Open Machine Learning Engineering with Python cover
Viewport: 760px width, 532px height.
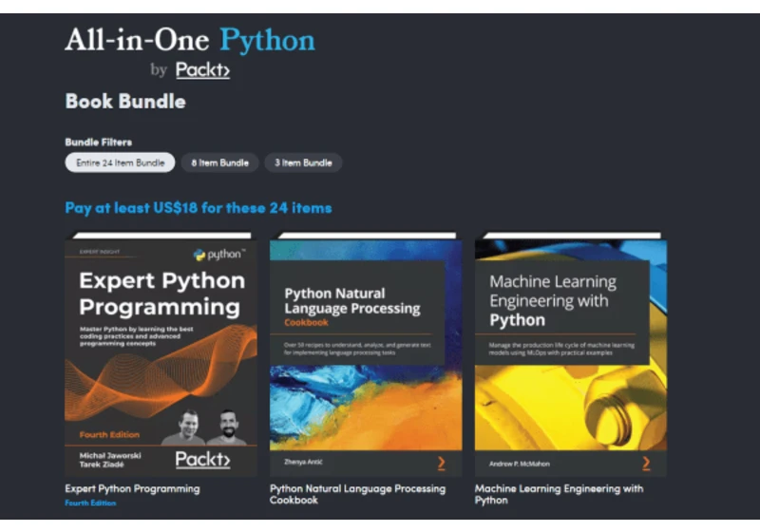pyautogui.click(x=571, y=354)
